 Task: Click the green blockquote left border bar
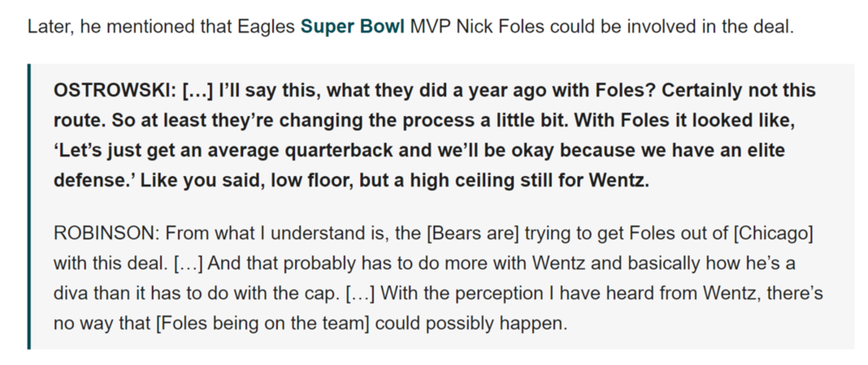(x=30, y=206)
